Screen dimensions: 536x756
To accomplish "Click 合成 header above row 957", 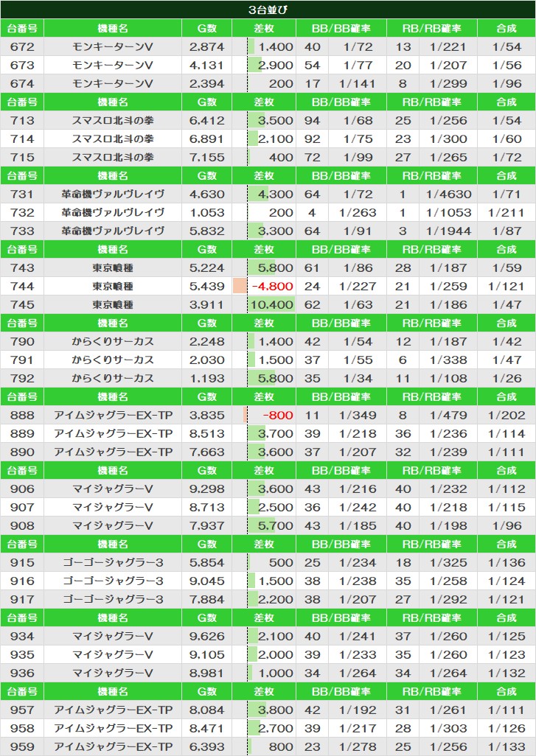I will [506, 691].
